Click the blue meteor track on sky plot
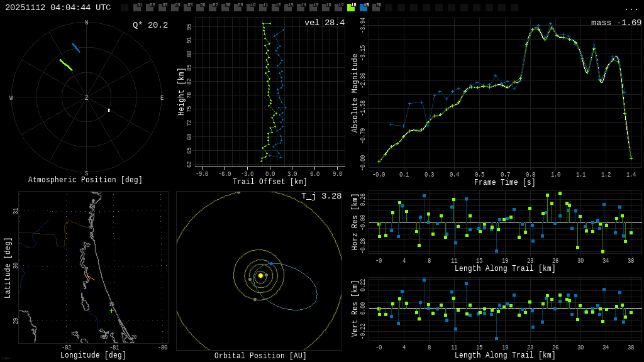The width and height of the screenshot is (644, 362). 75,48
